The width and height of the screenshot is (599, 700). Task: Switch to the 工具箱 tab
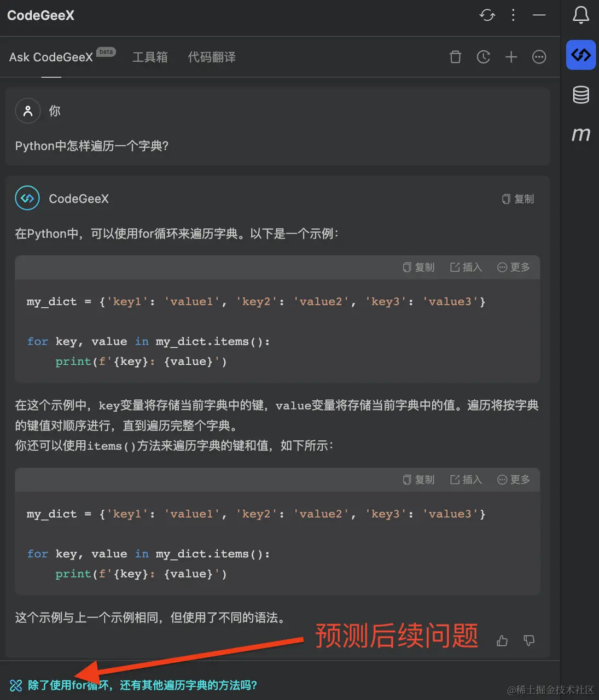point(150,57)
